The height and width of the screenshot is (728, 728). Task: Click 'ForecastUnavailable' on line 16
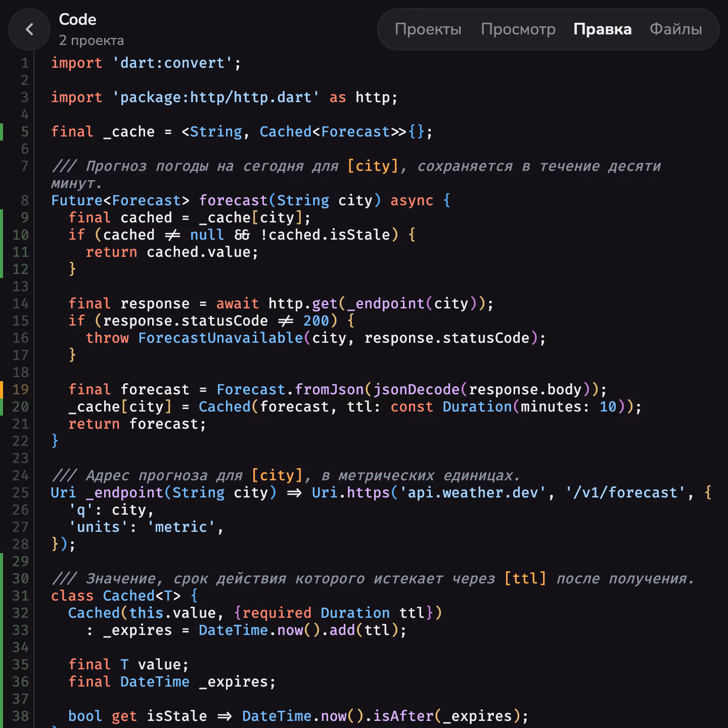click(x=220, y=338)
